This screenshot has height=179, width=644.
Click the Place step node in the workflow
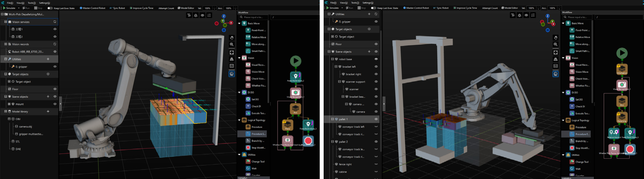[x=287, y=125]
